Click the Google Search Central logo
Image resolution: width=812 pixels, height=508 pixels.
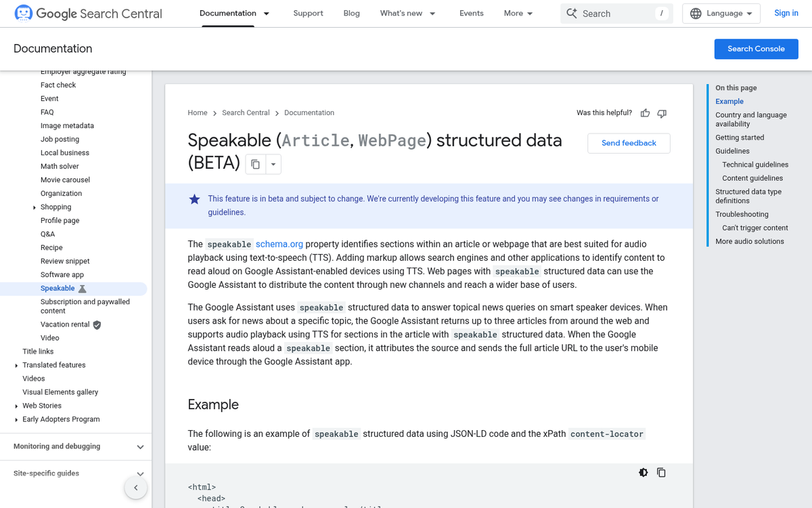pyautogui.click(x=88, y=13)
